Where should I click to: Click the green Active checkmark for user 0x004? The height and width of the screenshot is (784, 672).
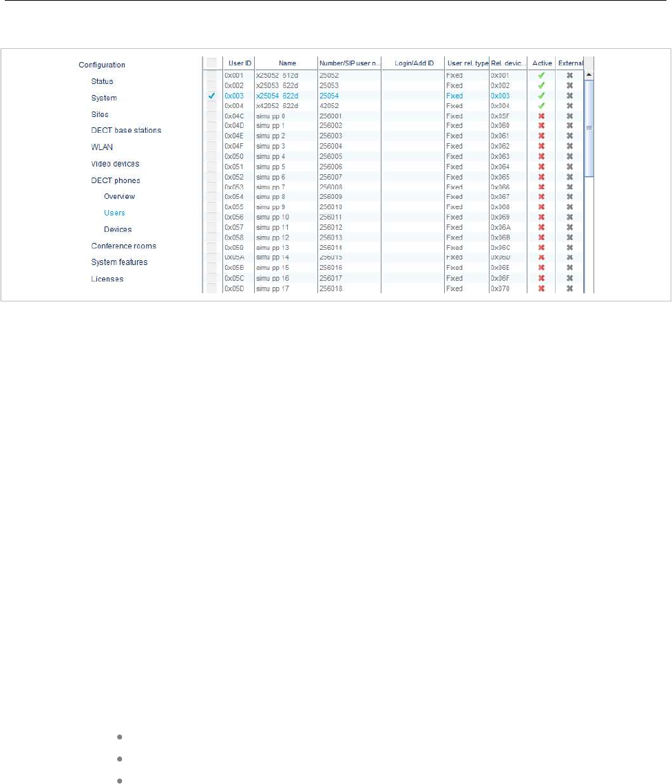pos(541,106)
